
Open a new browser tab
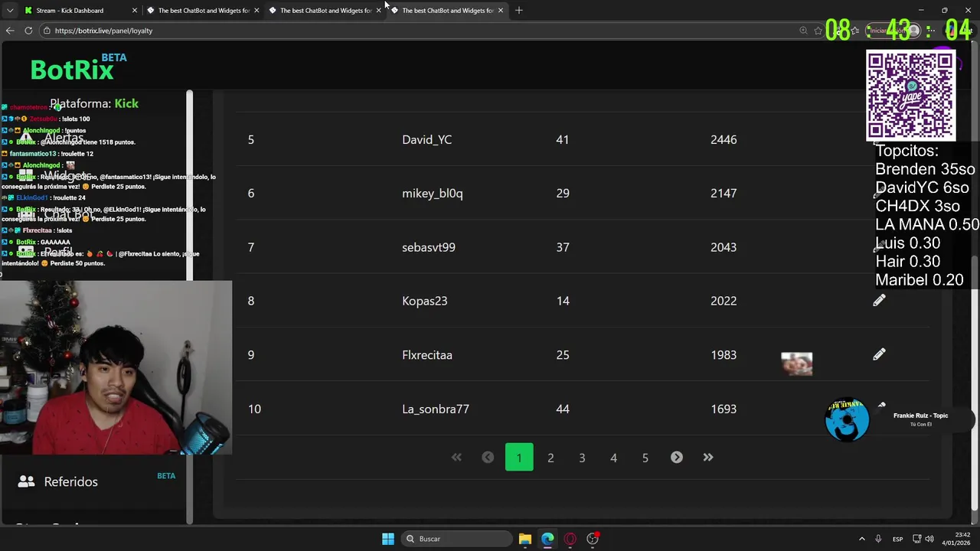pyautogui.click(x=519, y=10)
